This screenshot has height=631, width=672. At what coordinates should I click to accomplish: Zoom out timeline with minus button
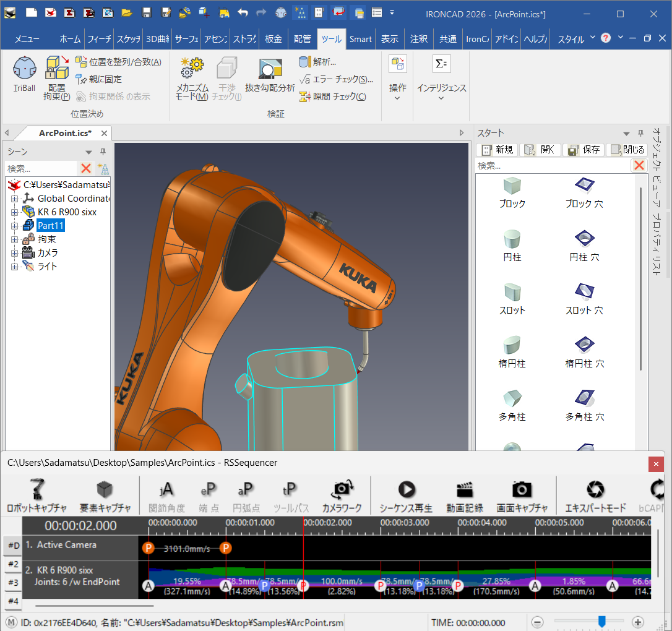[537, 622]
